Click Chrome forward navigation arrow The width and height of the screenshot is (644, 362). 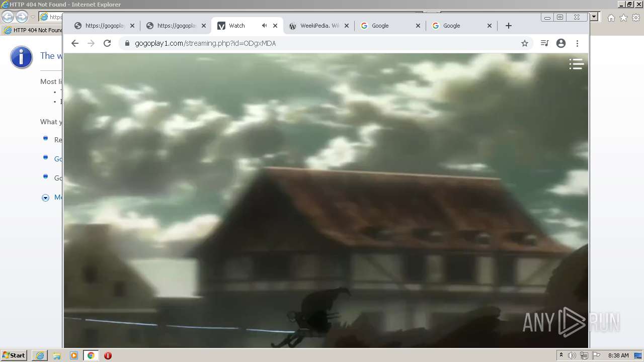[x=91, y=43]
